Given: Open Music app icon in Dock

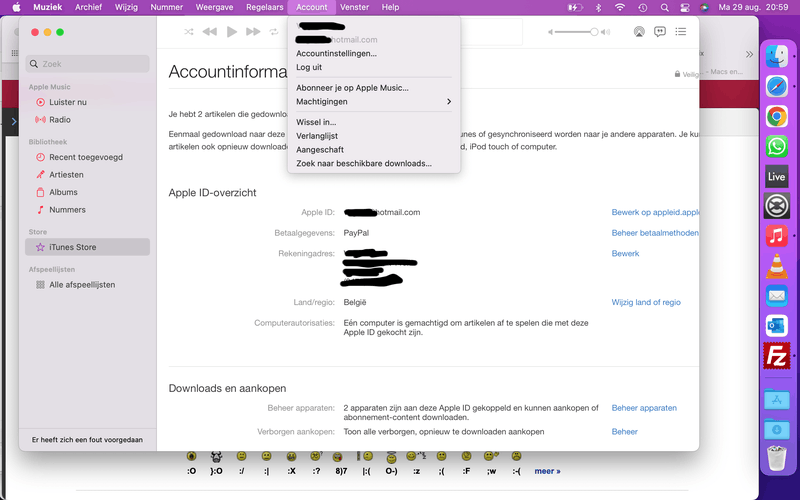Looking at the screenshot, I should 777,236.
